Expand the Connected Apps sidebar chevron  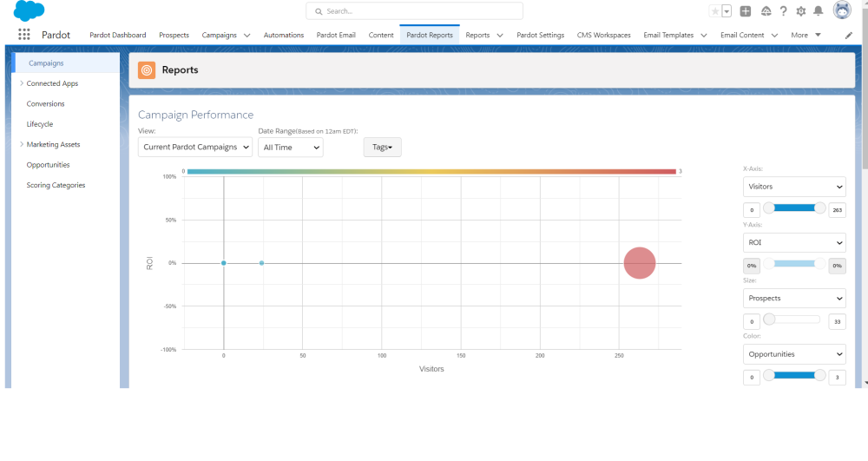click(x=22, y=83)
